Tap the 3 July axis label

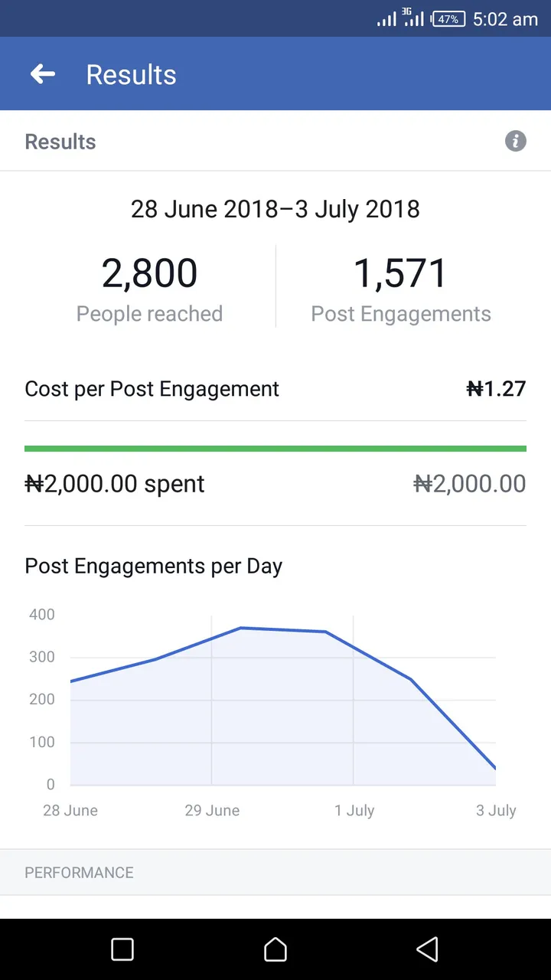click(x=496, y=810)
